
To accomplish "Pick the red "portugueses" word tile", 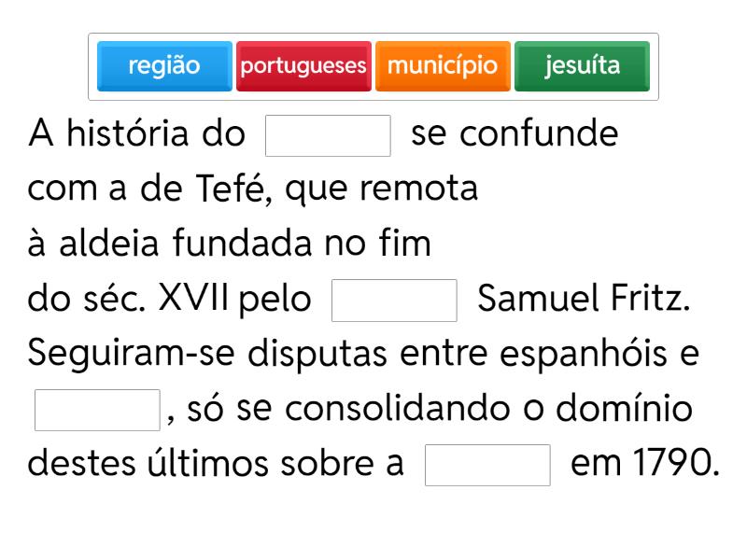I will 303,66.
